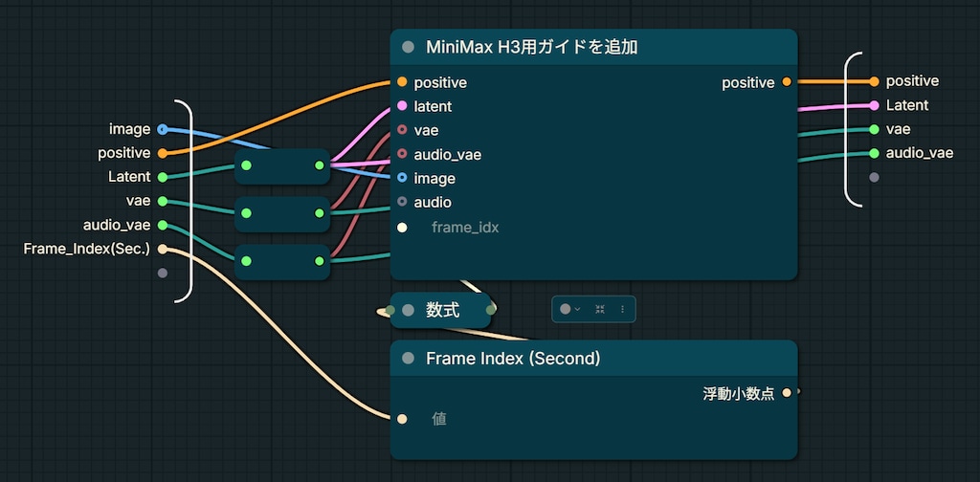
Task: Click the input dot of the audio_vae reroute node
Action: 246,261
